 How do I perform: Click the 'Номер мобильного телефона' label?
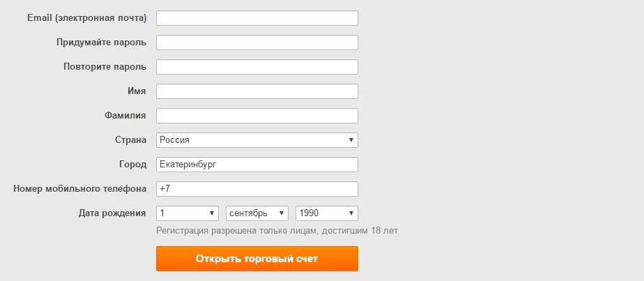79,189
